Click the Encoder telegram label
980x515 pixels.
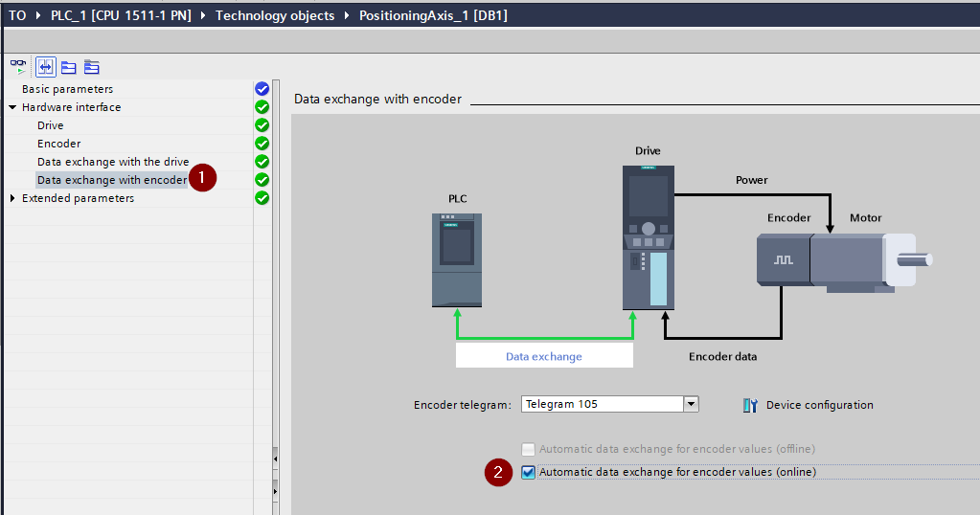(x=463, y=405)
